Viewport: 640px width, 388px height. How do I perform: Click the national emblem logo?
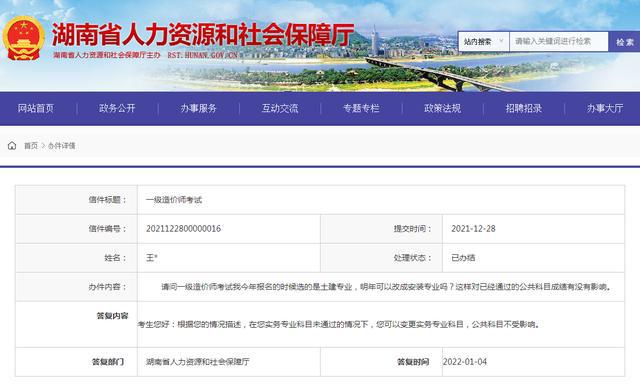coord(23,38)
